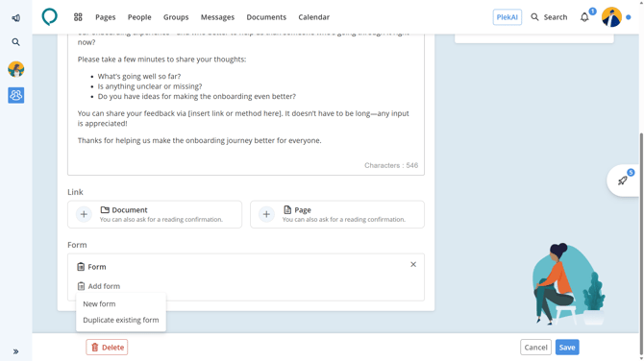Open the sidebar profile avatar
The image size is (644, 361).
pos(16,69)
